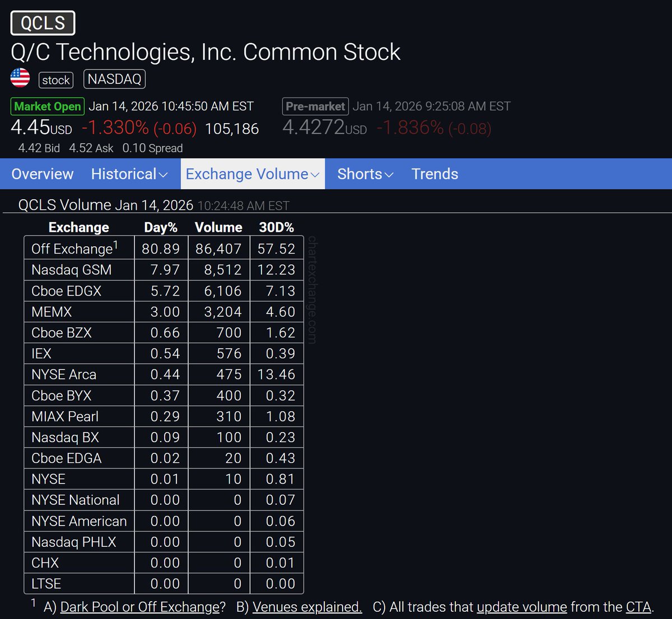672x619 pixels.
Task: Expand the Shorts dropdown menu
Action: click(365, 174)
